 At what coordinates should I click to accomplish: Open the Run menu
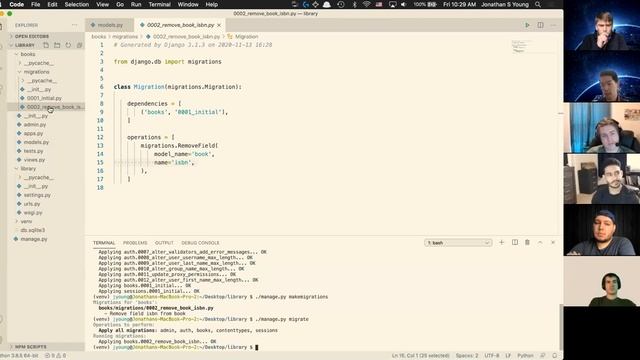click(x=136, y=4)
